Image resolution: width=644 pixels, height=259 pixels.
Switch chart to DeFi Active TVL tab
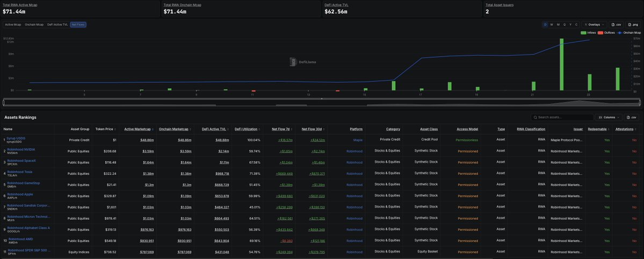57,25
